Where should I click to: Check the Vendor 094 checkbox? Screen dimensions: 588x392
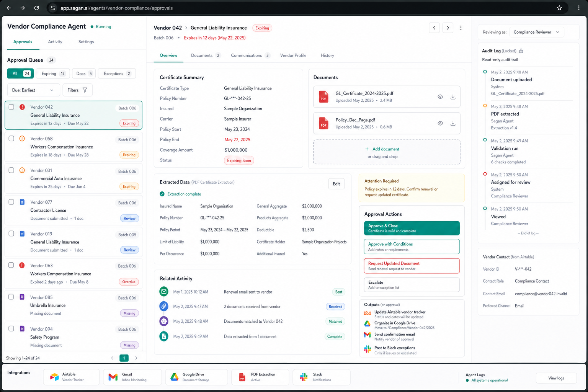pyautogui.click(x=11, y=328)
